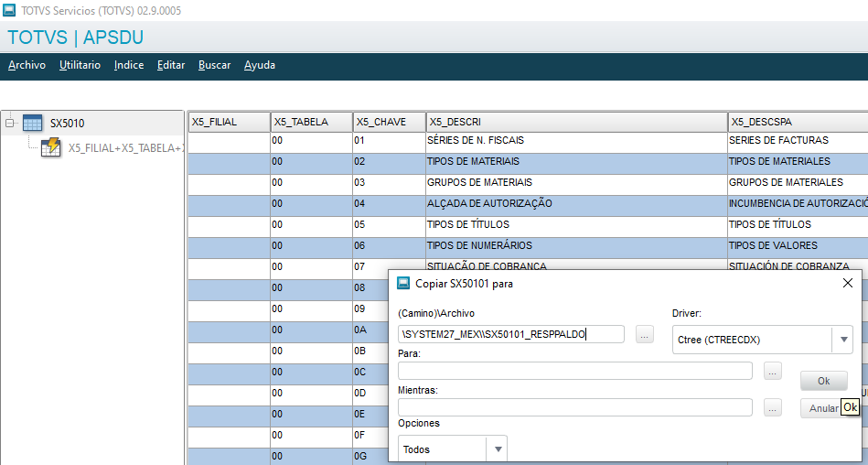Select cell SERIES DE FACTURAS
868x465 pixels.
pyautogui.click(x=798, y=143)
